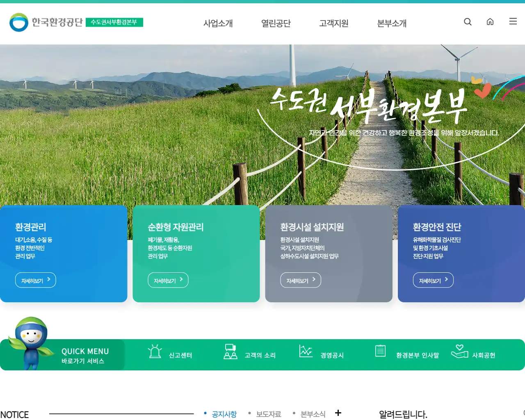Click the mascot character above QUICK MENU
Viewport: 525px width, 420px height.
[31, 340]
